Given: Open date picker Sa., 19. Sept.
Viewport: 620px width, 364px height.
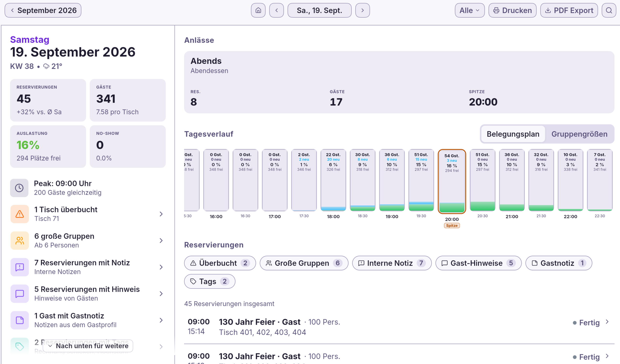Looking at the screenshot, I should pos(319,10).
